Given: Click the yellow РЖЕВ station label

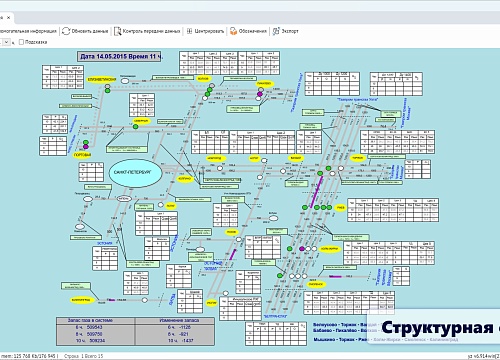Looking at the screenshot, I should tap(340, 208).
